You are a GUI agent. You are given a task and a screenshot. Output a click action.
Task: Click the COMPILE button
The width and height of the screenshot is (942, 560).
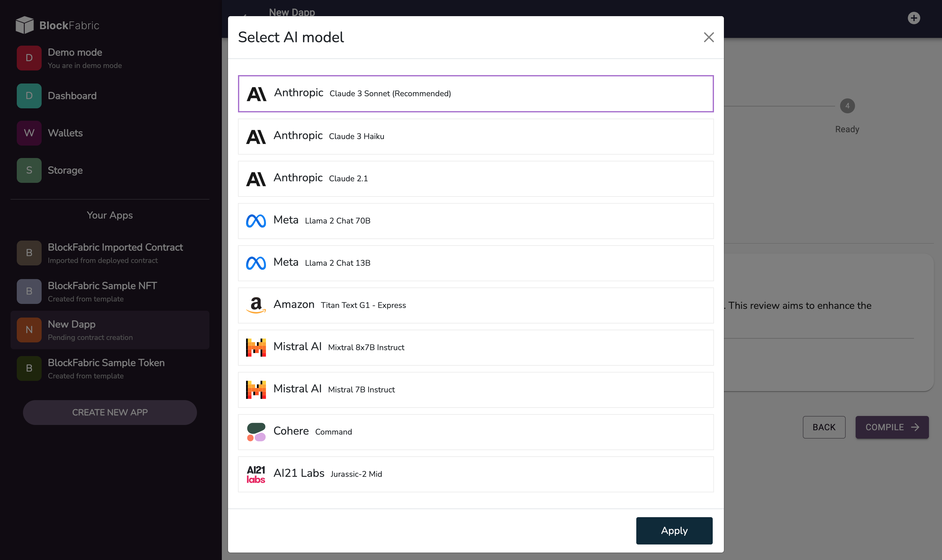[891, 427]
